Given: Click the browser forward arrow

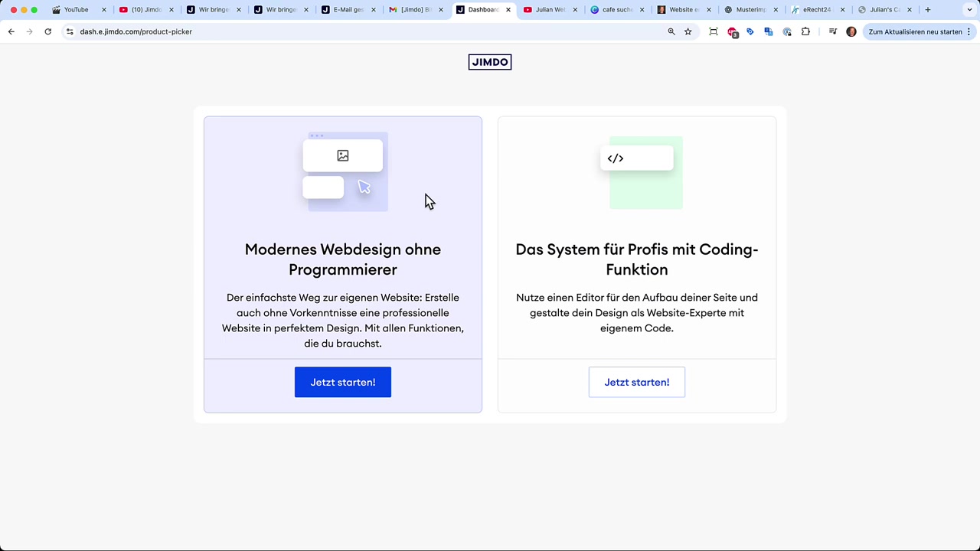Looking at the screenshot, I should pos(29,31).
